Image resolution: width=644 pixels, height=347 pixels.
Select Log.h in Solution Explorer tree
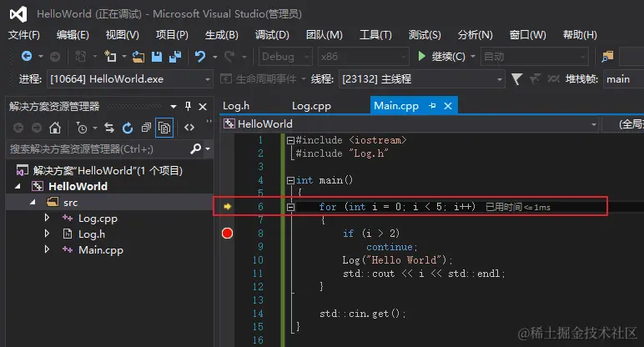92,234
